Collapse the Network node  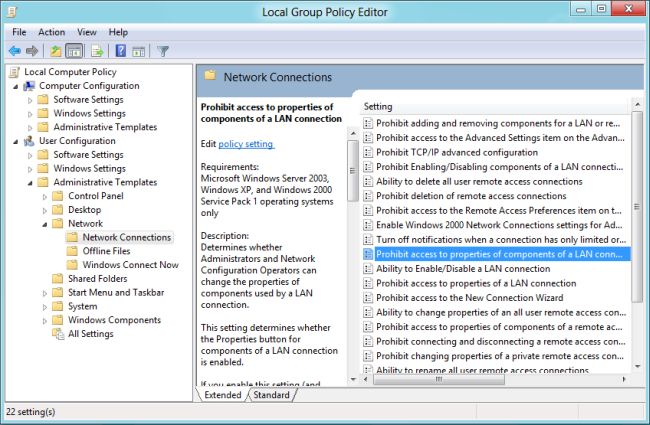[x=45, y=224]
